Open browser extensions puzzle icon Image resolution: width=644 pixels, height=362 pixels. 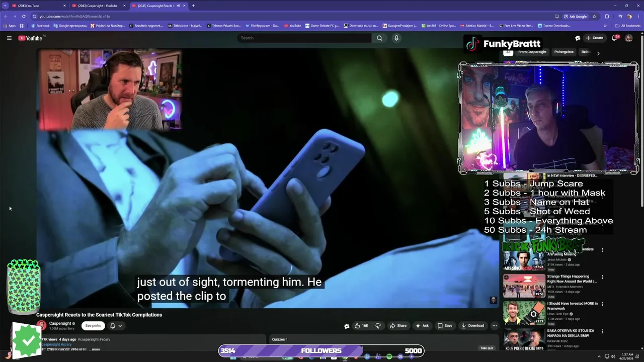(x=607, y=17)
